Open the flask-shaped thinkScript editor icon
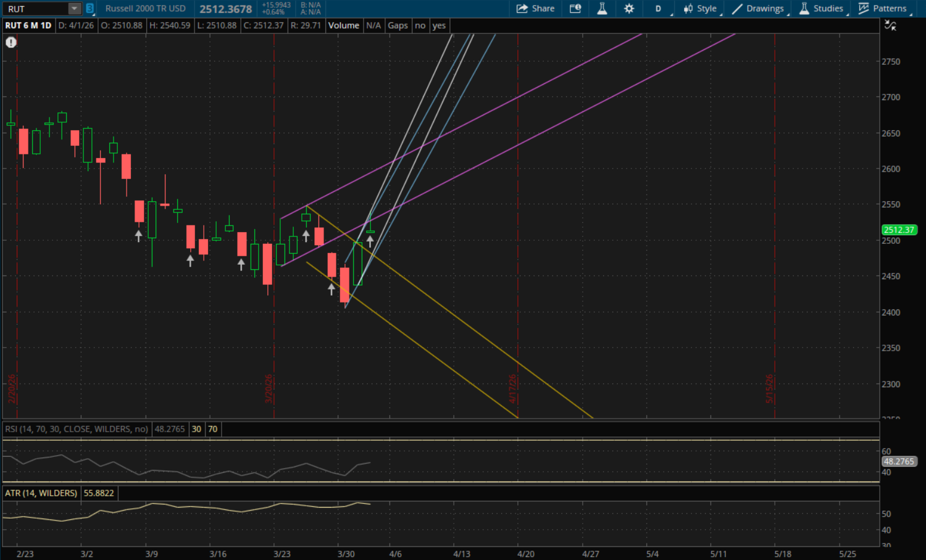The image size is (926, 560). 602,9
